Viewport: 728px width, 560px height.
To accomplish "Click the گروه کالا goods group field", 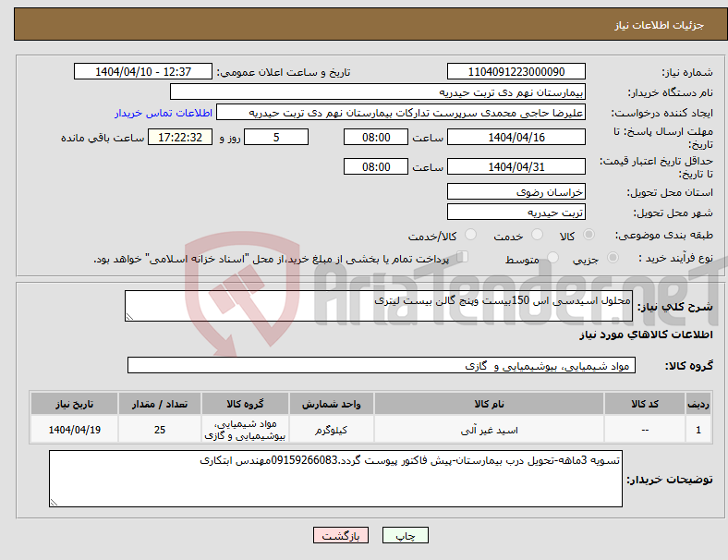I will coord(382,365).
